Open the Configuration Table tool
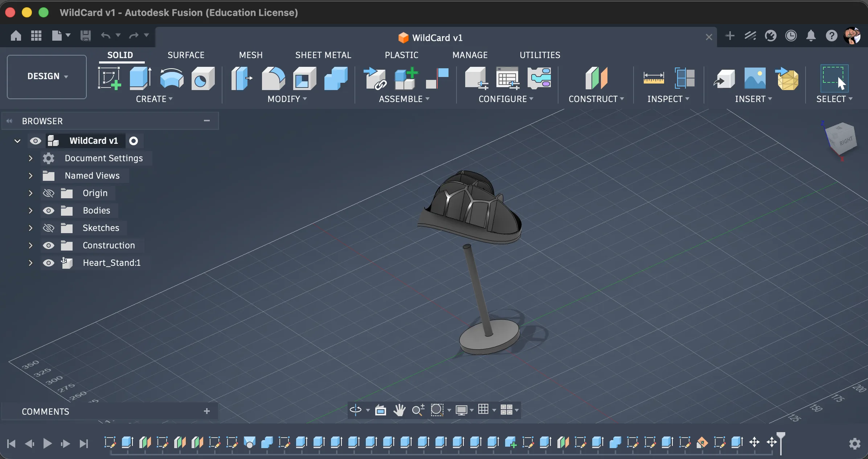This screenshot has height=459, width=868. [x=508, y=78]
